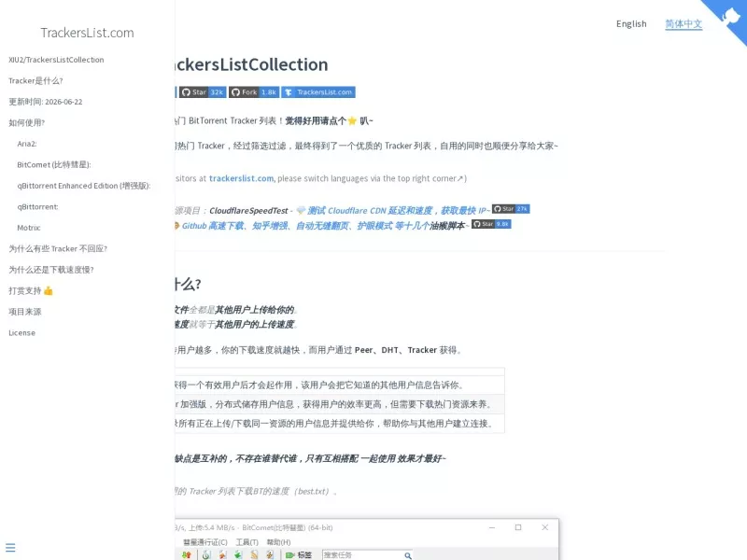Open the plain qBittorrent: sidebar sub-item
The image size is (747, 560).
[37, 206]
